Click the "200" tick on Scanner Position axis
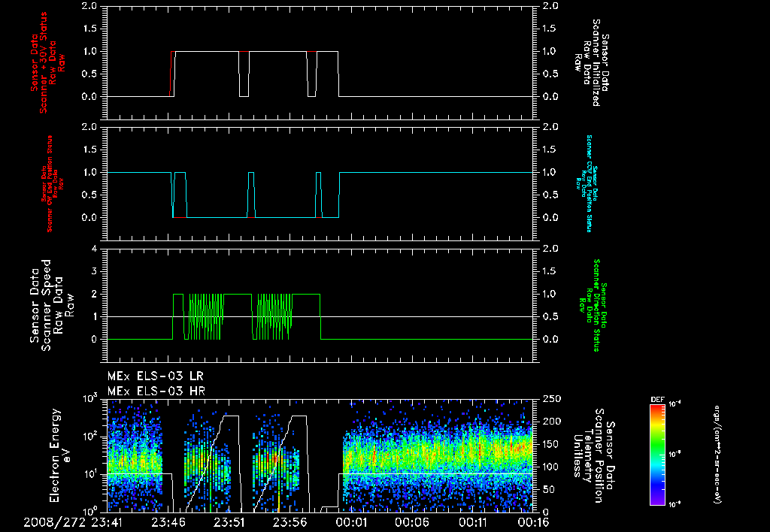This screenshot has width=770, height=532. pyautogui.click(x=550, y=422)
